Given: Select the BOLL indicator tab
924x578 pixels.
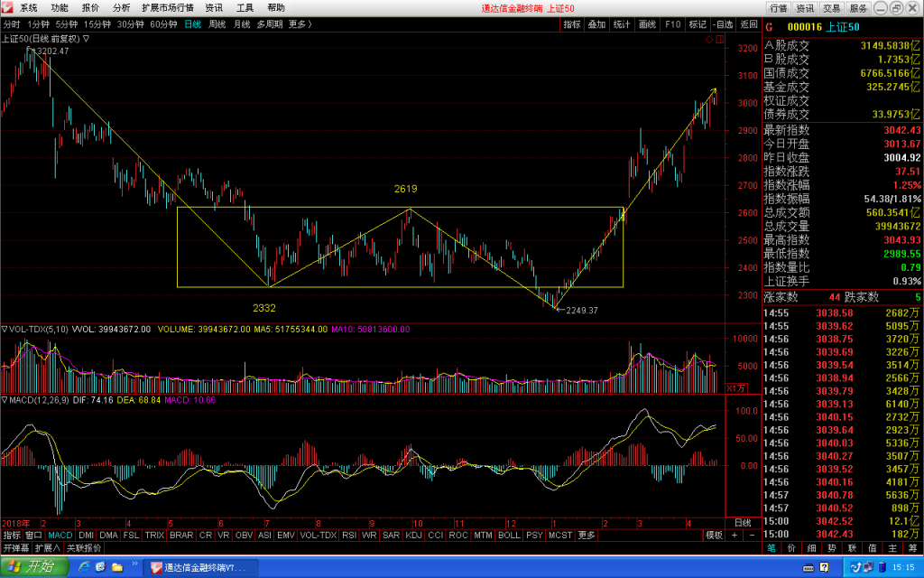Looking at the screenshot, I should (x=509, y=535).
